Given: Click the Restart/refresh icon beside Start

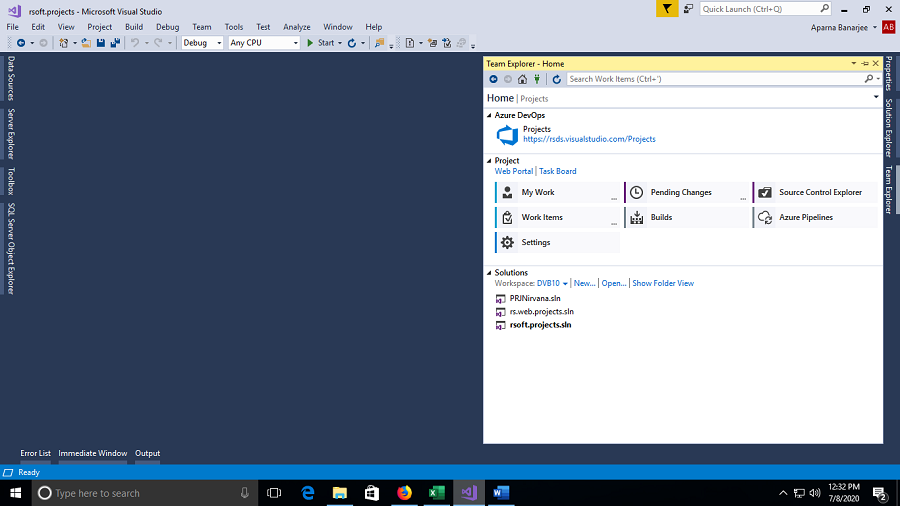Looking at the screenshot, I should (352, 43).
